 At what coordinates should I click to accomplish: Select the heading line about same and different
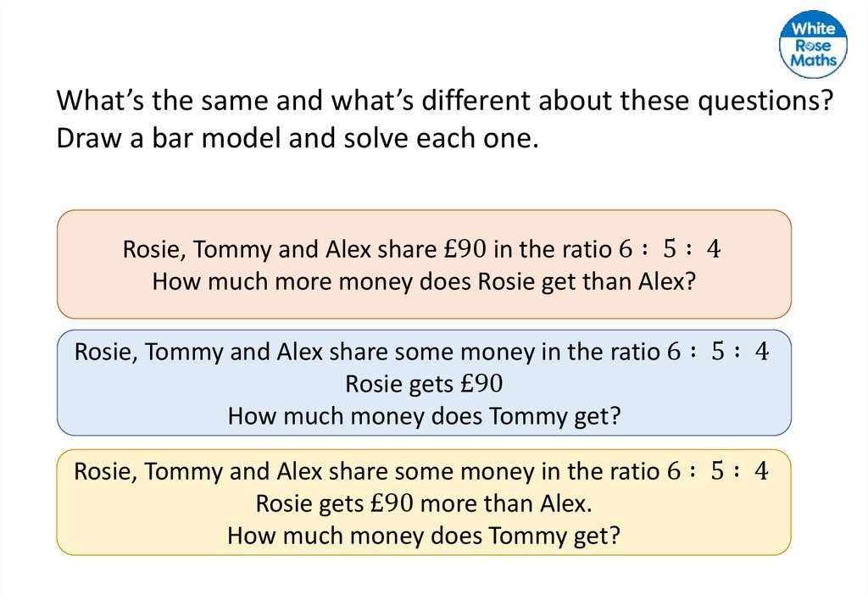[x=446, y=101]
